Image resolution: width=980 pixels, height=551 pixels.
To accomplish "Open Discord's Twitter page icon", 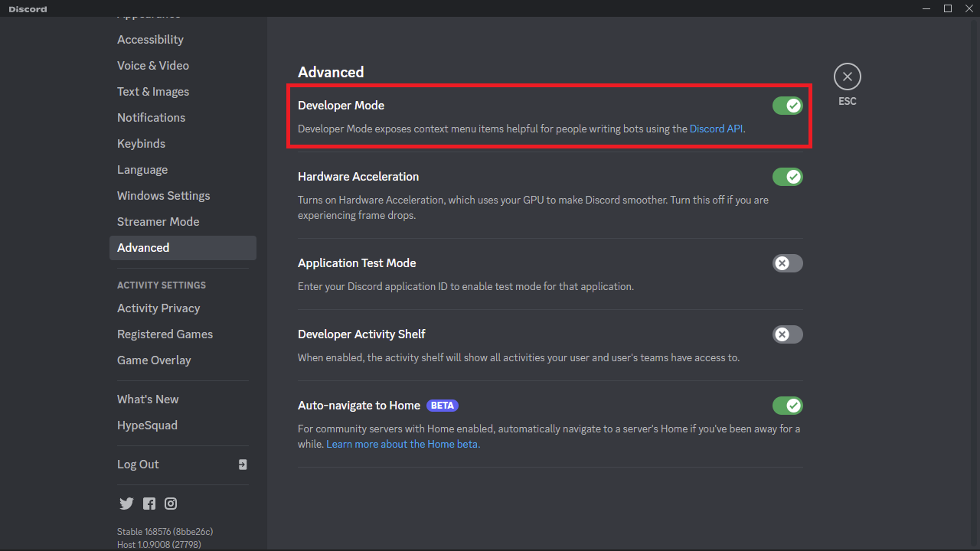I will pyautogui.click(x=126, y=504).
